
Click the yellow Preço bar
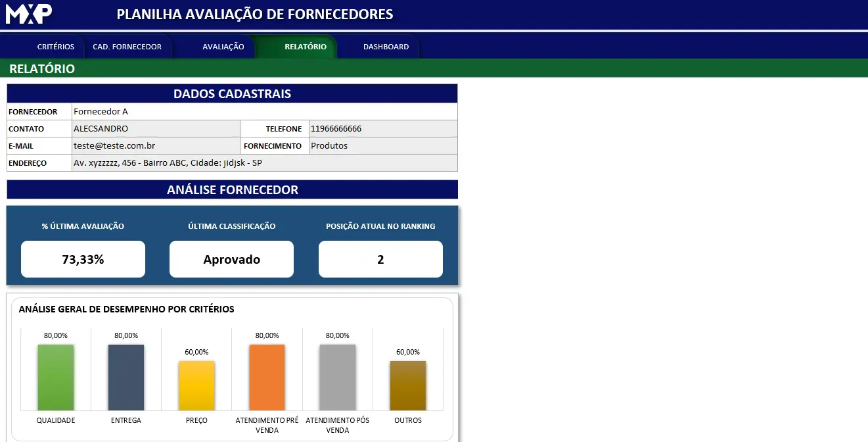pyautogui.click(x=196, y=385)
